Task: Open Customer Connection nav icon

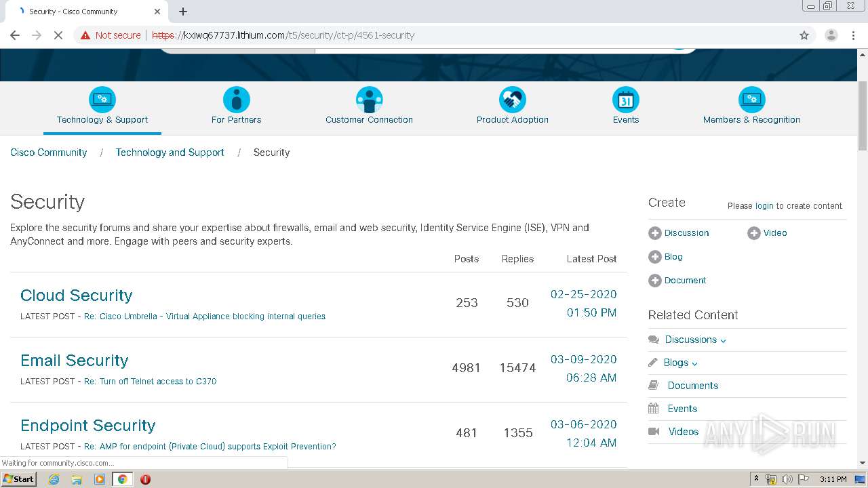Action: coord(369,100)
